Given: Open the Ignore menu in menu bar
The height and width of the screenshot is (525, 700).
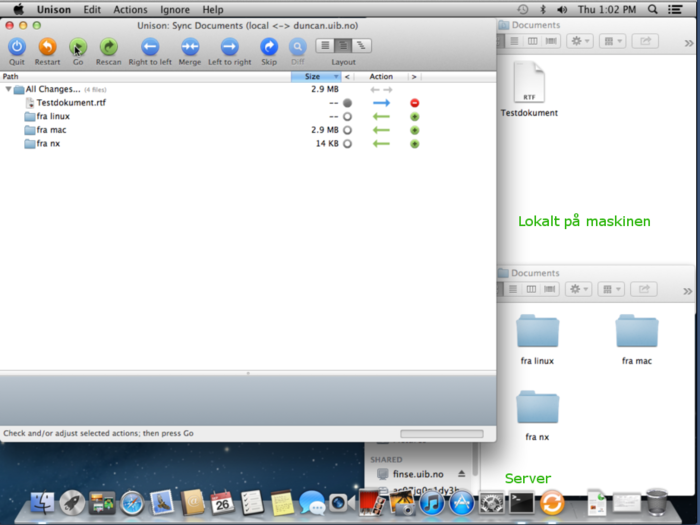Looking at the screenshot, I should pos(175,9).
